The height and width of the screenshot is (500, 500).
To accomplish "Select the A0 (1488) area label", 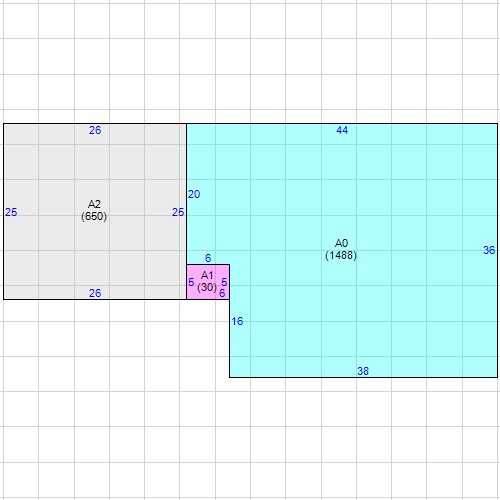I will tap(341, 249).
